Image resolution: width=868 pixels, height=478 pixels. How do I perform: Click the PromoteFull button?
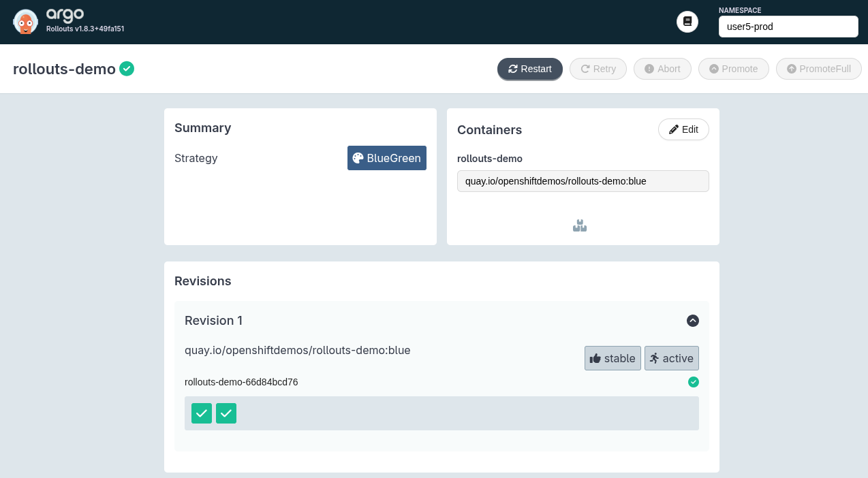(x=818, y=69)
